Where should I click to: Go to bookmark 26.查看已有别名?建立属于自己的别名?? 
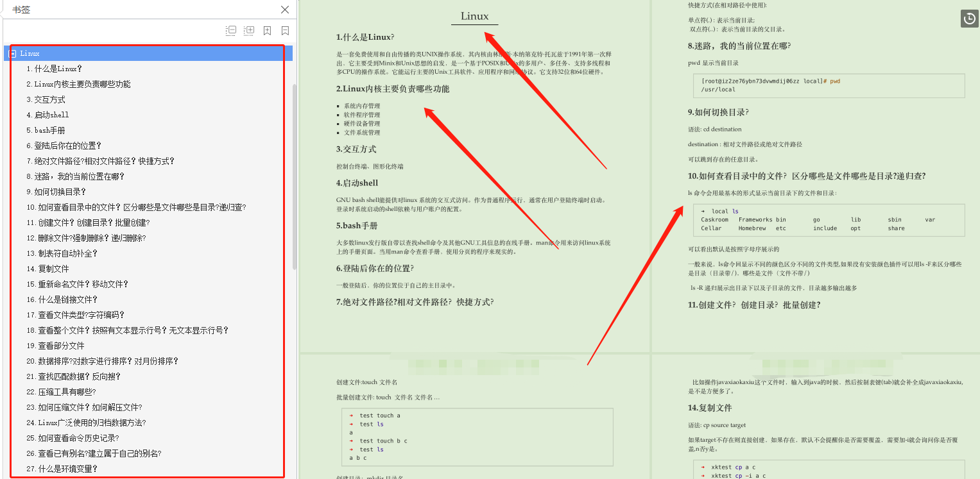(94, 453)
